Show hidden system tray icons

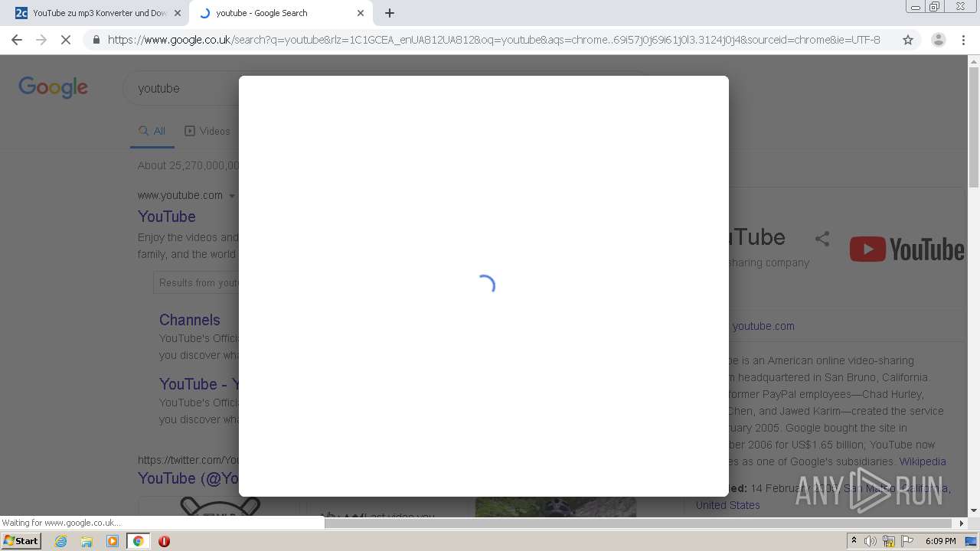pos(854,541)
